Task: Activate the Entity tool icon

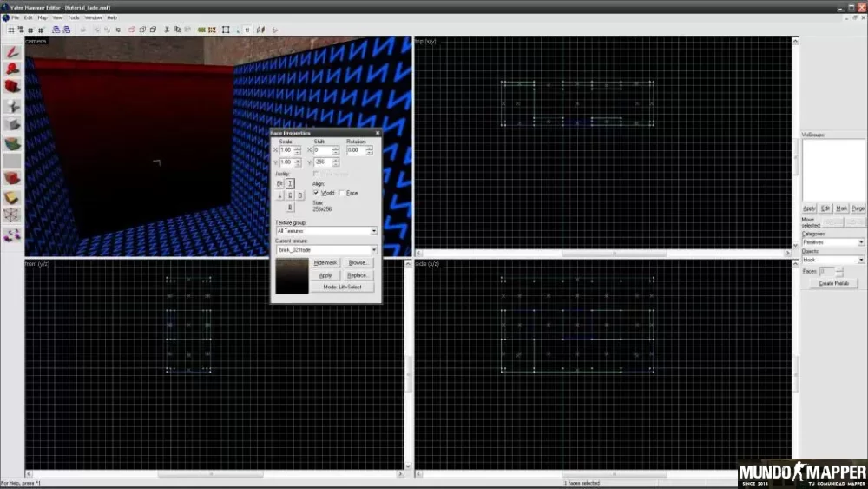Action: tap(12, 106)
